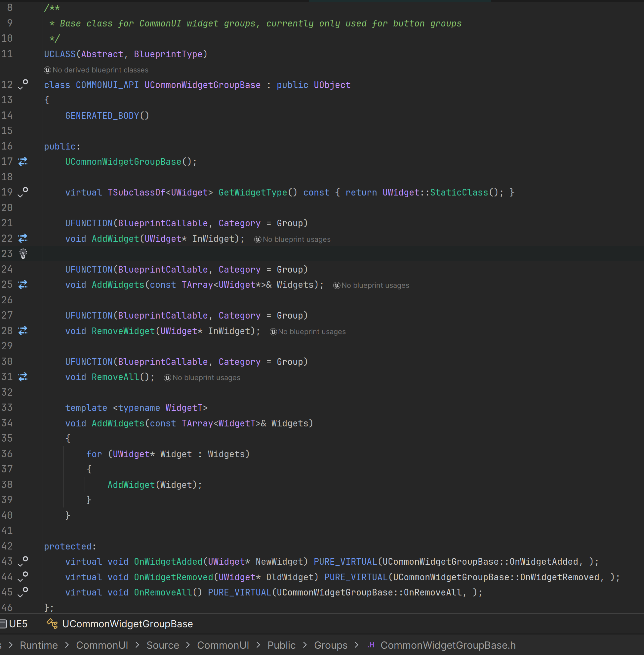
Task: Select Source in the breadcrumb path
Action: pyautogui.click(x=163, y=645)
